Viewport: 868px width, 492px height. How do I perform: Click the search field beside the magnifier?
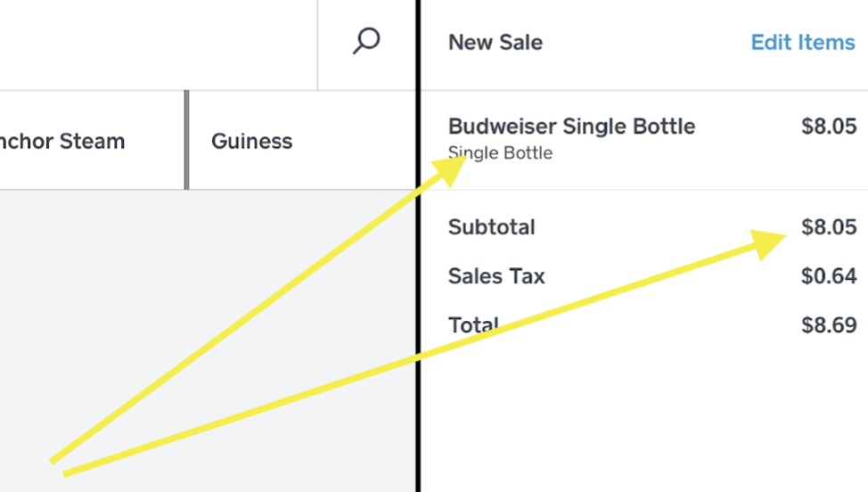click(158, 43)
